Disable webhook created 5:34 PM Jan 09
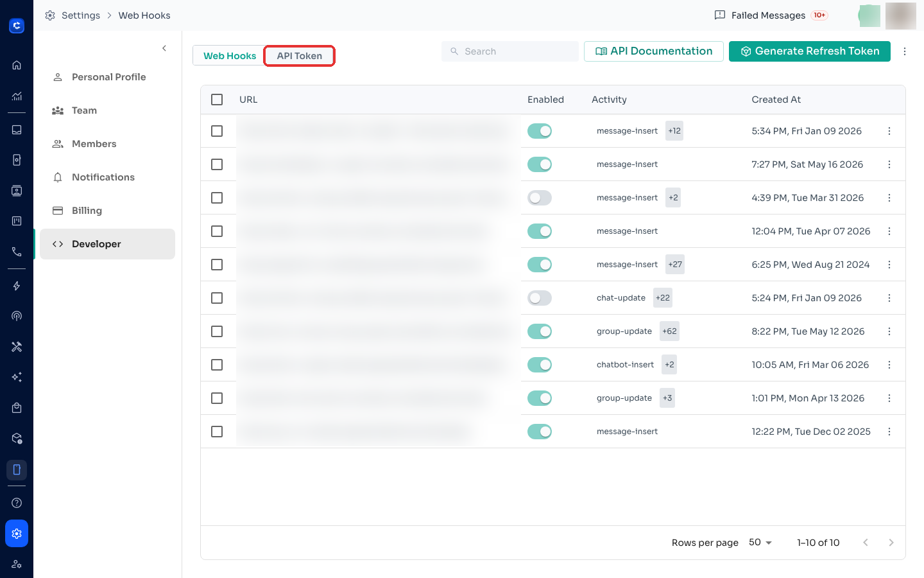Screen dimensions: 924x578 coord(540,131)
